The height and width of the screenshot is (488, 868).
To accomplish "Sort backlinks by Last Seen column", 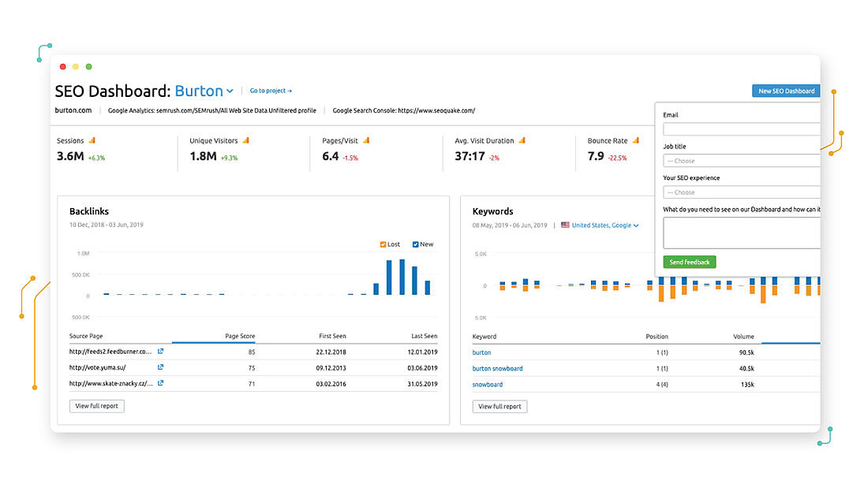I will (x=424, y=336).
